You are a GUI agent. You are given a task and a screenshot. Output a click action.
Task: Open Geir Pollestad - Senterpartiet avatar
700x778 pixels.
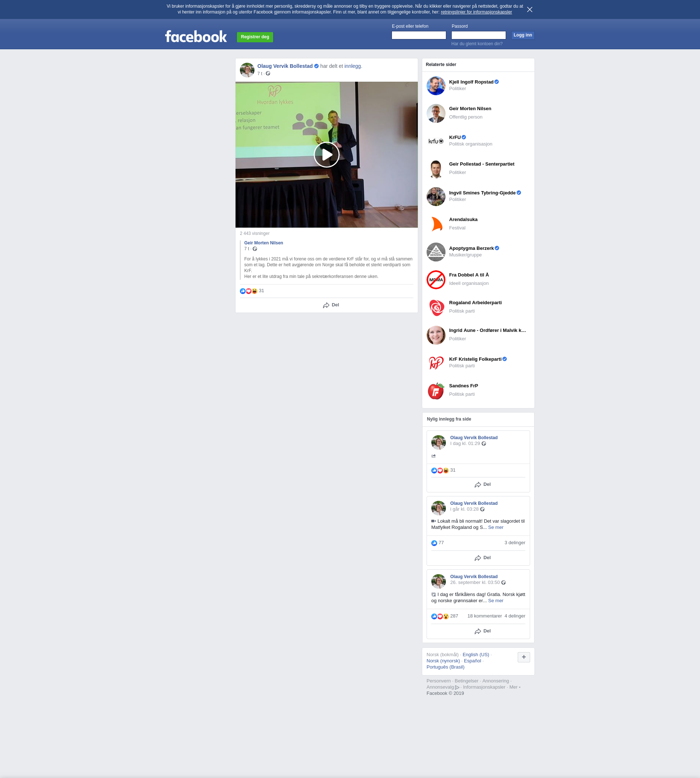click(x=436, y=169)
